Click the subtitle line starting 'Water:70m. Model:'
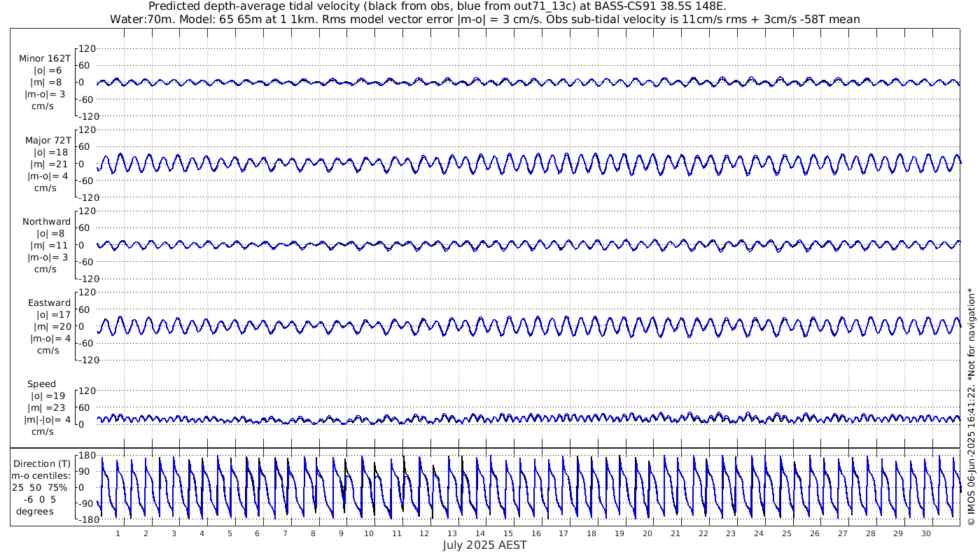The image size is (980, 560). [484, 20]
